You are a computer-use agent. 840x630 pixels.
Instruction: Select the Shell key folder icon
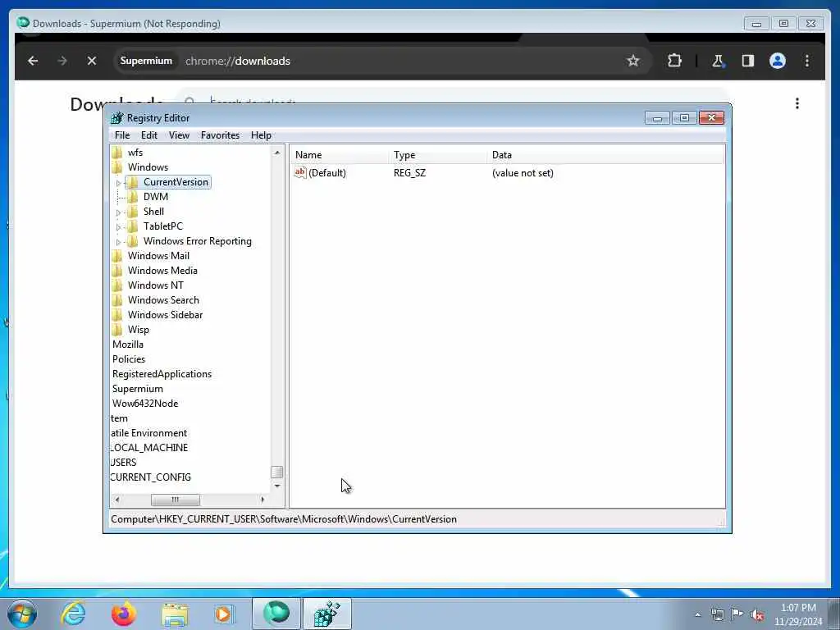click(x=132, y=212)
